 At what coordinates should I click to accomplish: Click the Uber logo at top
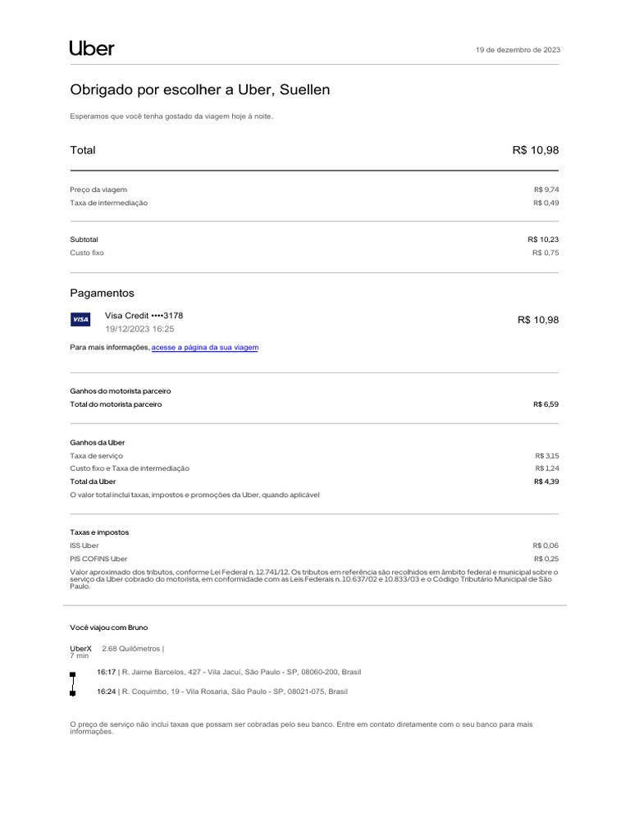[92, 48]
